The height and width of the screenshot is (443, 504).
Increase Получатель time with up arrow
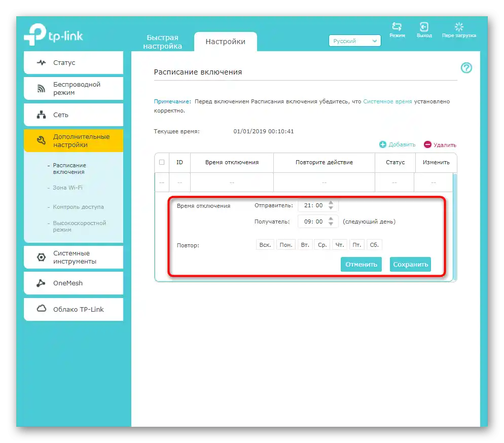[331, 219]
